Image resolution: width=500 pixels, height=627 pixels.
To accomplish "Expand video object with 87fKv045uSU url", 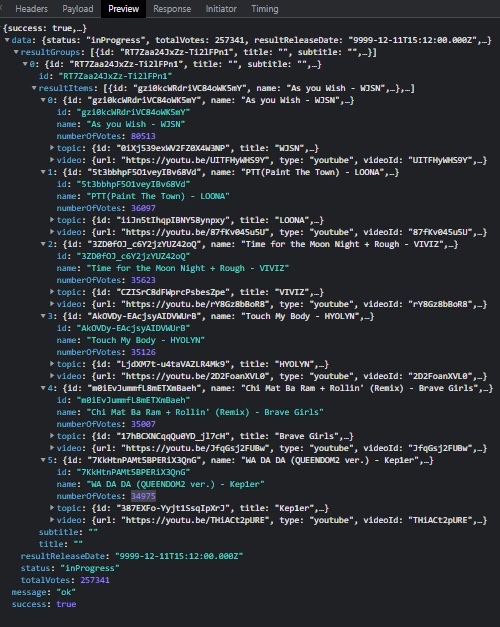I will coord(52,232).
